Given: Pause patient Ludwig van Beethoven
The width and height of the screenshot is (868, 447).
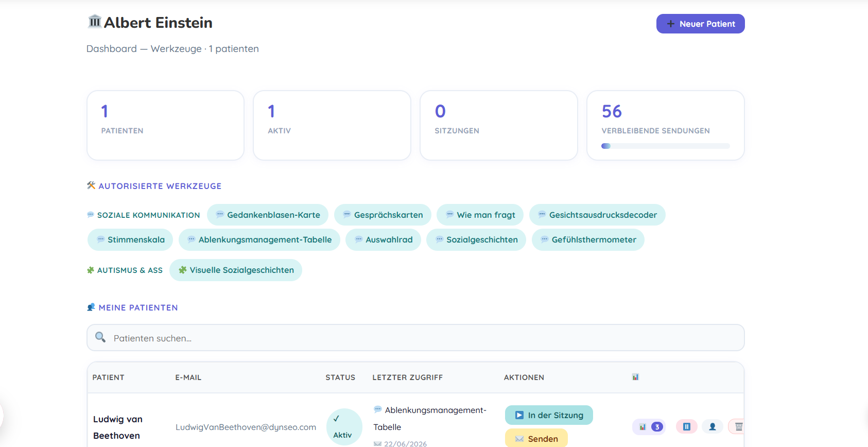Looking at the screenshot, I should tap(686, 427).
